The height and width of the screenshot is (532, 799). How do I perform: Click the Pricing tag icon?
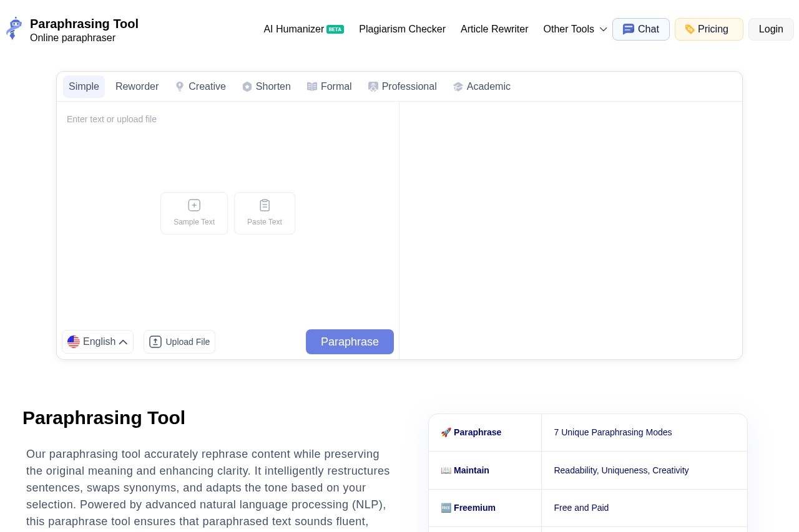coord(690,29)
